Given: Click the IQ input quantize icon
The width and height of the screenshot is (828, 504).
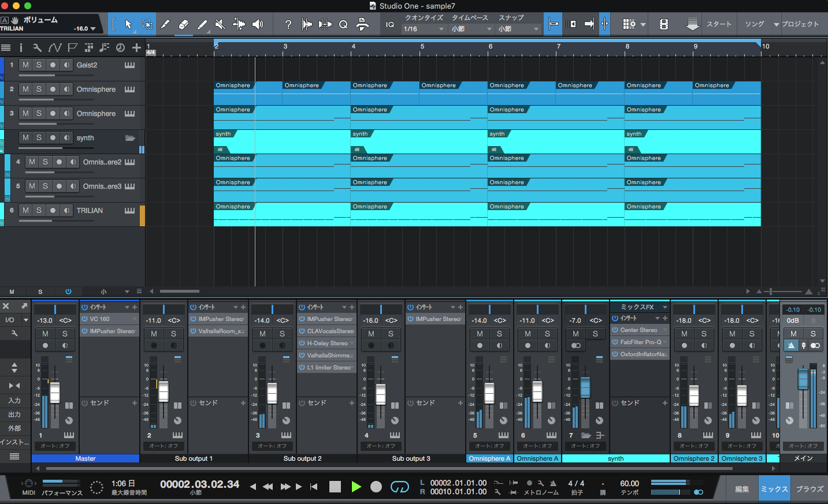Looking at the screenshot, I should tap(390, 24).
